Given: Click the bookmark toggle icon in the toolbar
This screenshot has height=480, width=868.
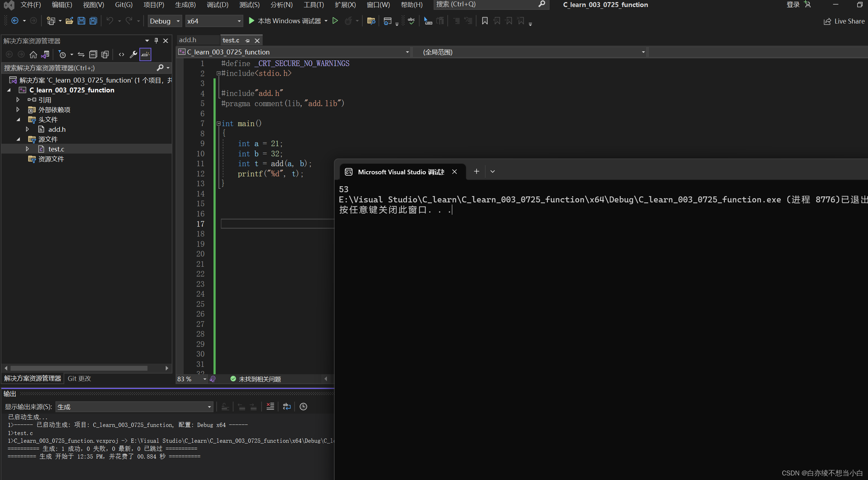Looking at the screenshot, I should (485, 21).
